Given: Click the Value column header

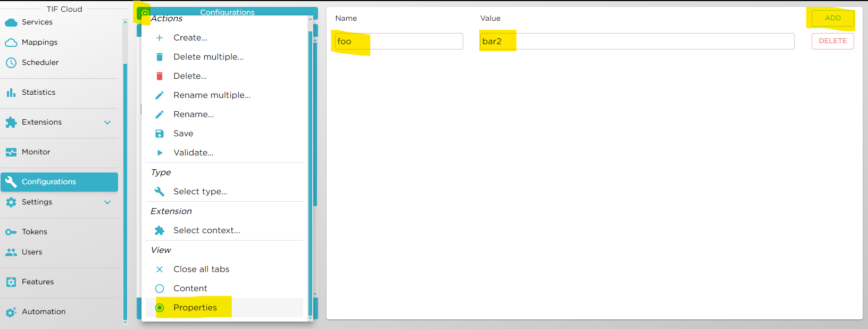Looking at the screenshot, I should pyautogui.click(x=490, y=18).
